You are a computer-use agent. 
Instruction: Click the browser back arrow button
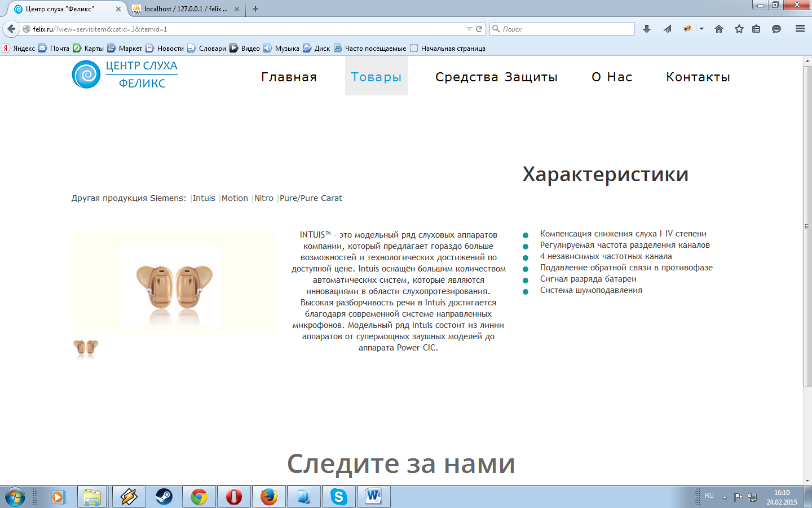pos(11,29)
